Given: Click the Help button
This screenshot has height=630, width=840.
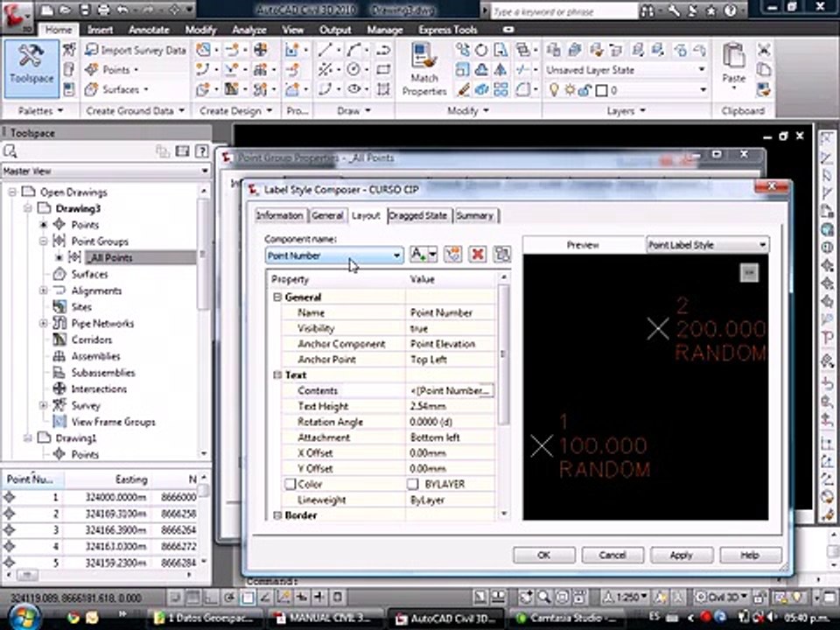Looking at the screenshot, I should (x=750, y=555).
